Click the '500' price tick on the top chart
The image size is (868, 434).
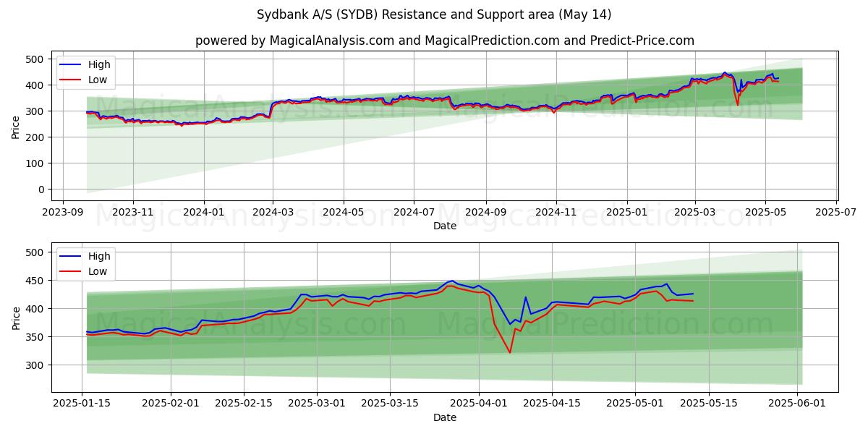[x=36, y=59]
